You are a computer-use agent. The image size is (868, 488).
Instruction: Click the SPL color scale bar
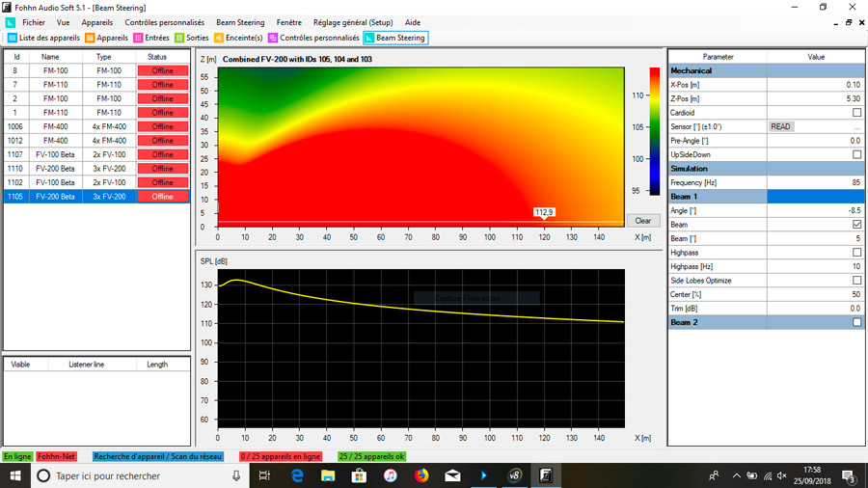[654, 131]
